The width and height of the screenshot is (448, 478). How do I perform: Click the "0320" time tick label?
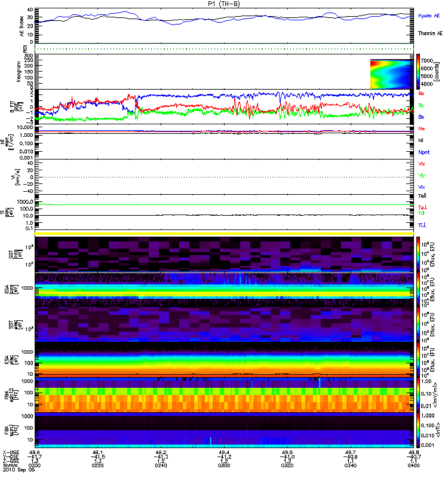click(x=287, y=465)
